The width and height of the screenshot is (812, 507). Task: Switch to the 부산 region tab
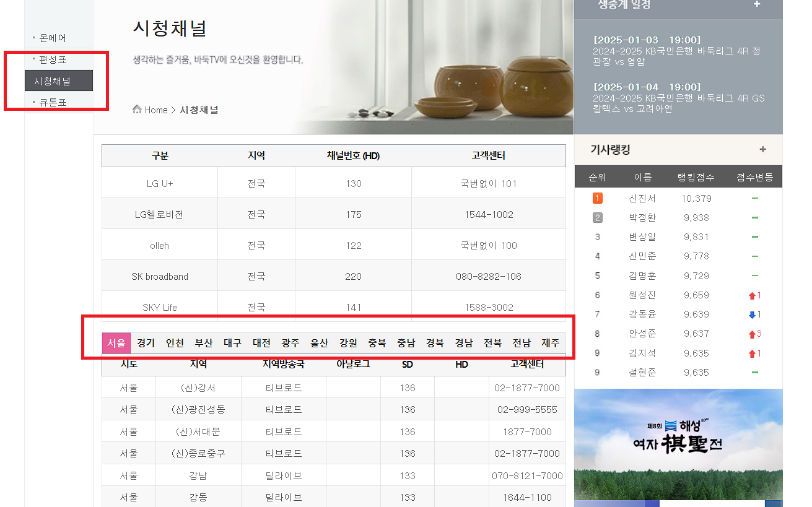click(x=203, y=342)
